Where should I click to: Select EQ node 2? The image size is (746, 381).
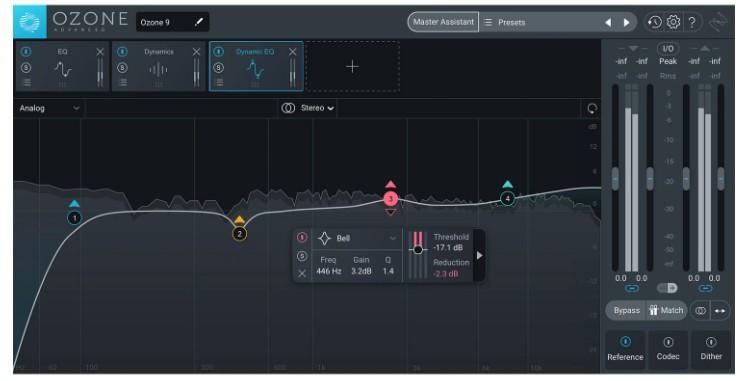point(239,234)
